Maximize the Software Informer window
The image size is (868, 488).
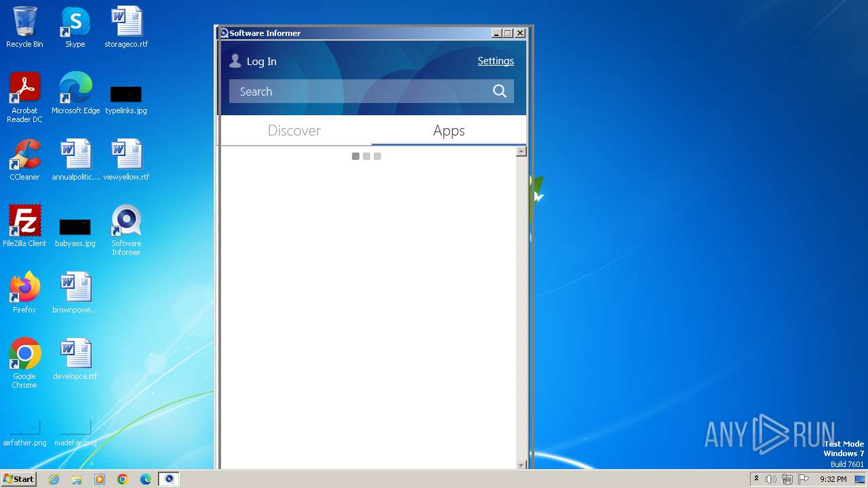point(508,33)
